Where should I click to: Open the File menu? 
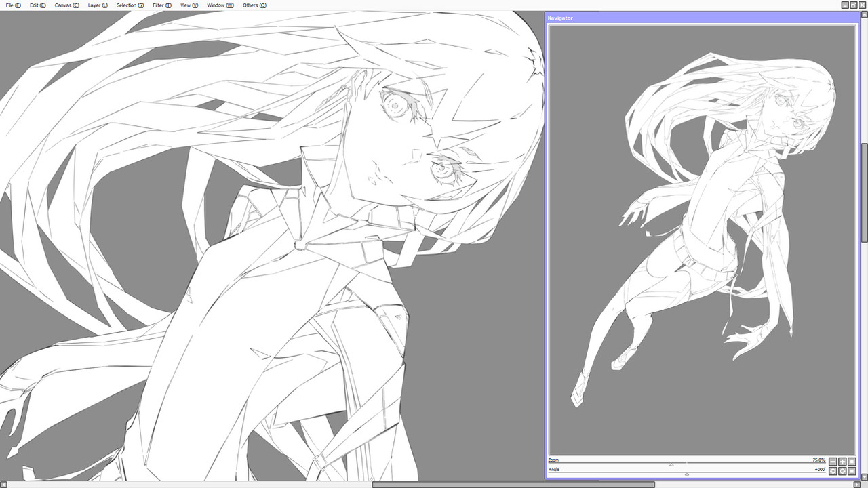click(x=13, y=5)
